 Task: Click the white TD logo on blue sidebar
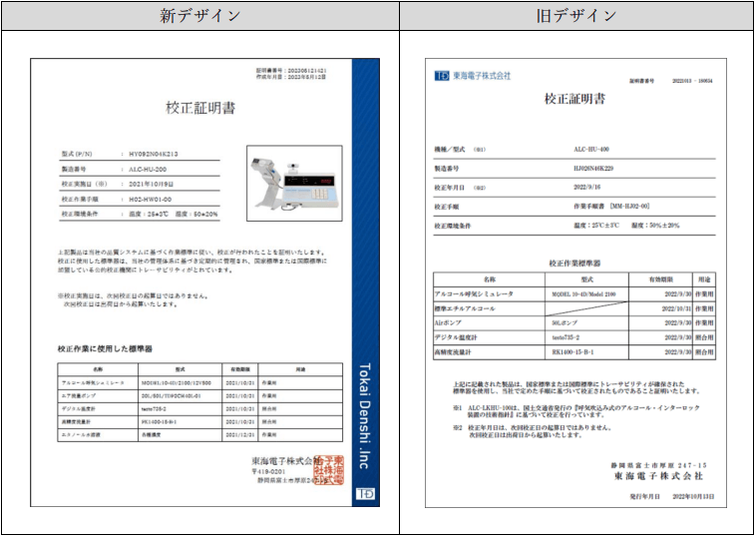[365, 493]
